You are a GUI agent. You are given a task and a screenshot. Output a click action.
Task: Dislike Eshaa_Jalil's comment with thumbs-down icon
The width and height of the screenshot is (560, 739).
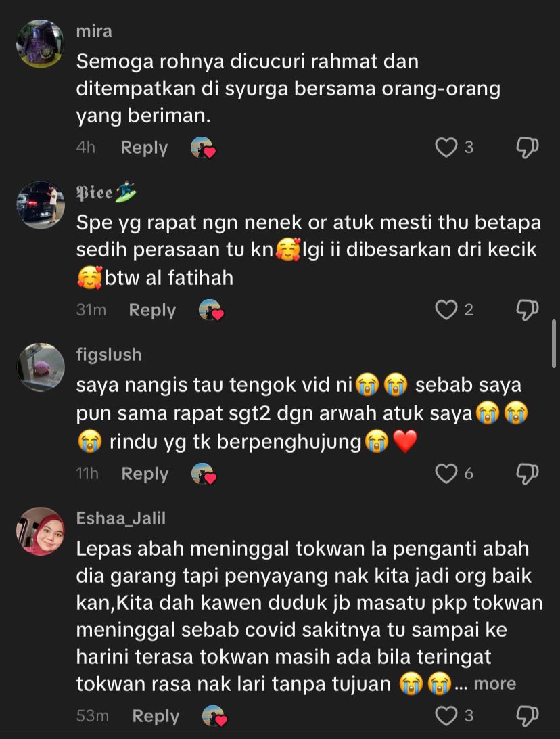pyautogui.click(x=527, y=716)
